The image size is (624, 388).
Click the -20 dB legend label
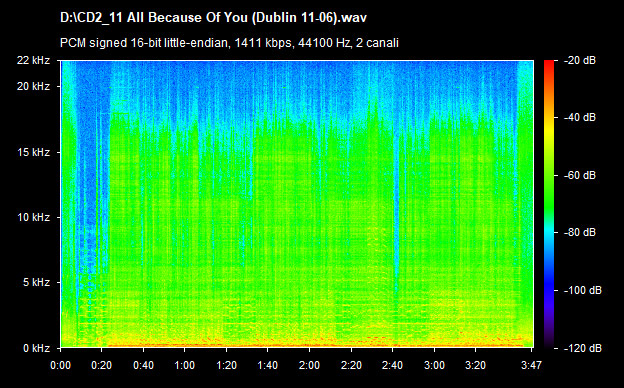pyautogui.click(x=580, y=60)
